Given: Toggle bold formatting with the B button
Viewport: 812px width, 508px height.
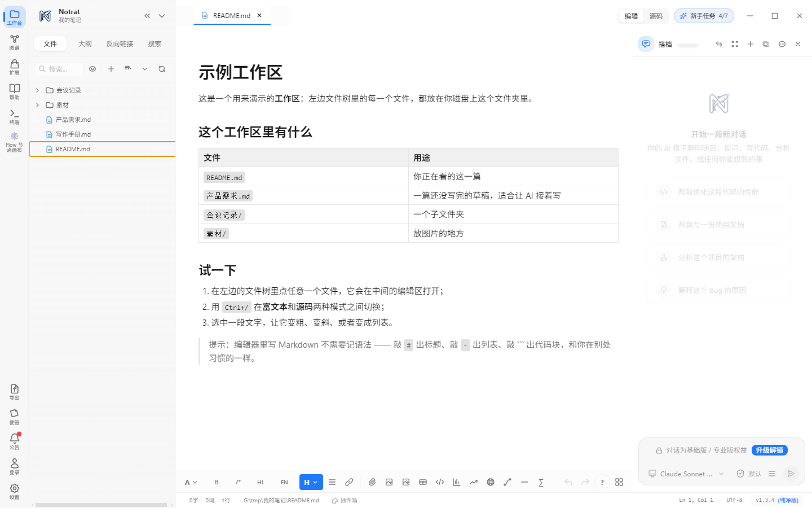Looking at the screenshot, I should [217, 482].
